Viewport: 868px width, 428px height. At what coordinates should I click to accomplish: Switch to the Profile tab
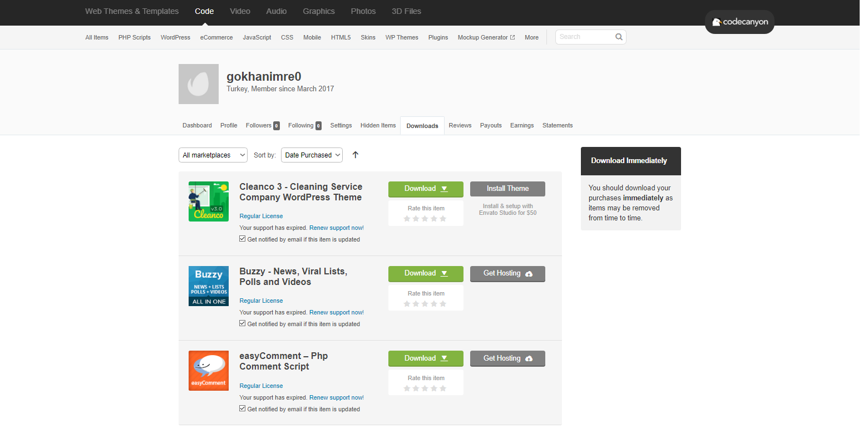pyautogui.click(x=229, y=125)
